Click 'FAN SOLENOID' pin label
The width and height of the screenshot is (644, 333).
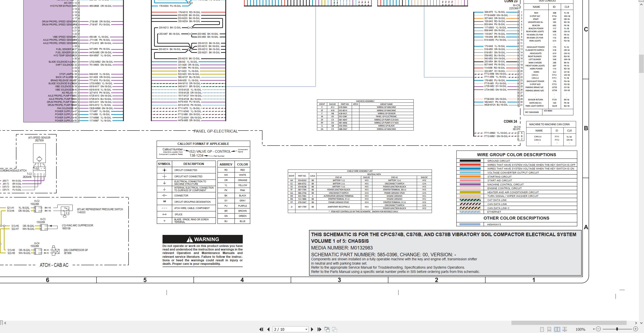(65, 108)
